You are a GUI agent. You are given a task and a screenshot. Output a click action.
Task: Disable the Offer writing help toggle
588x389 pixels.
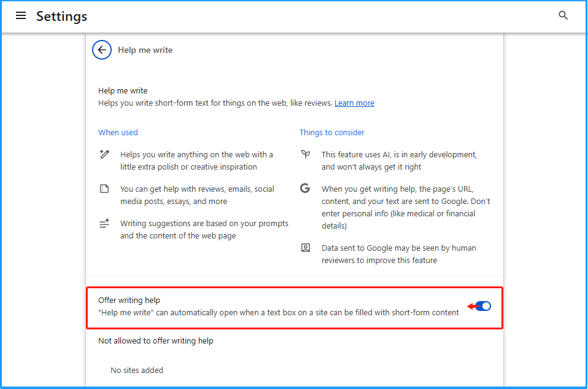pyautogui.click(x=482, y=305)
